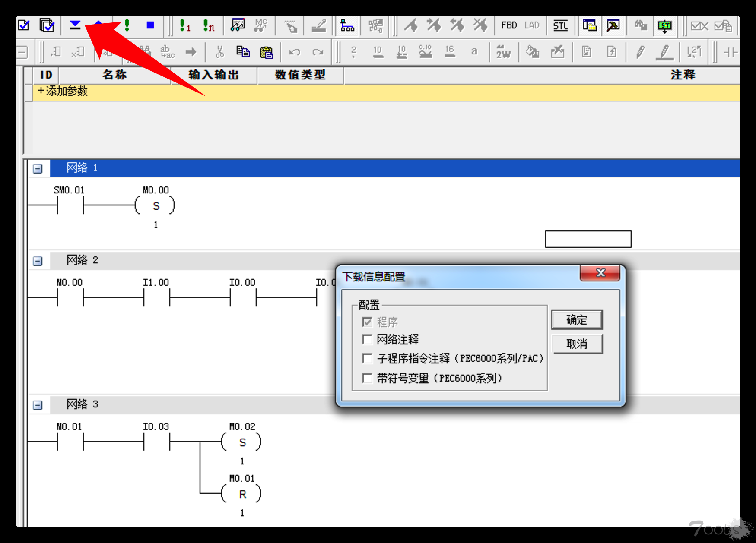Click the project window folder icon
This screenshot has width=756, height=543.
tap(590, 25)
